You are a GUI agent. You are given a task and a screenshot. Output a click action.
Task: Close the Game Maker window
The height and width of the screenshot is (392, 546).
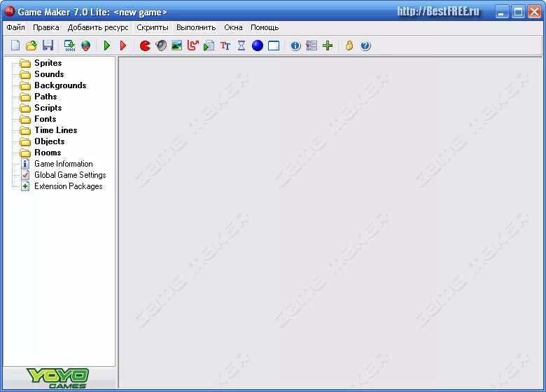(534, 12)
